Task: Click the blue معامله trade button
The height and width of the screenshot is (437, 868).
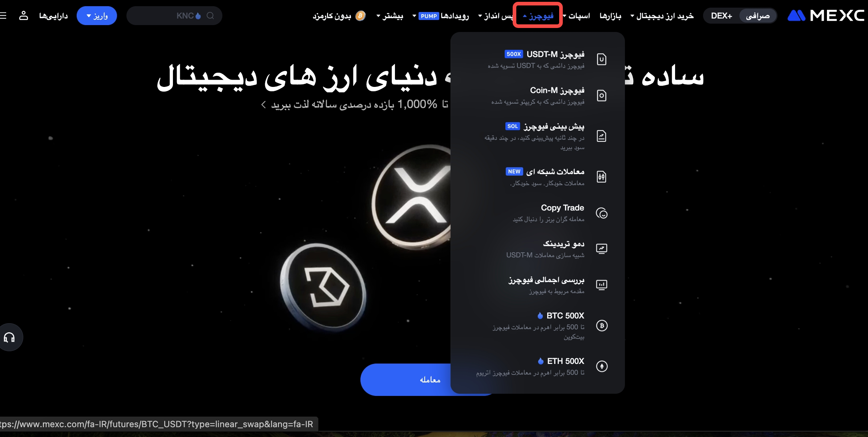Action: pyautogui.click(x=430, y=380)
